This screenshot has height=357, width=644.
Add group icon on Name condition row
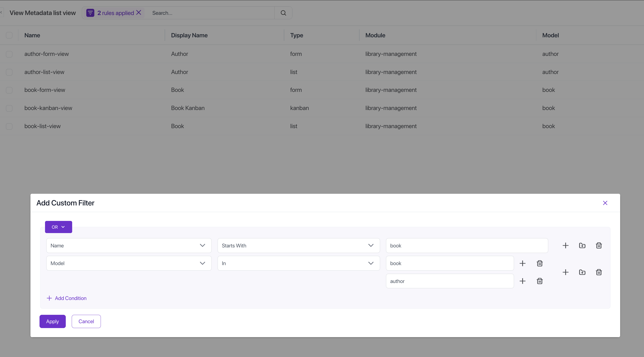click(x=582, y=245)
